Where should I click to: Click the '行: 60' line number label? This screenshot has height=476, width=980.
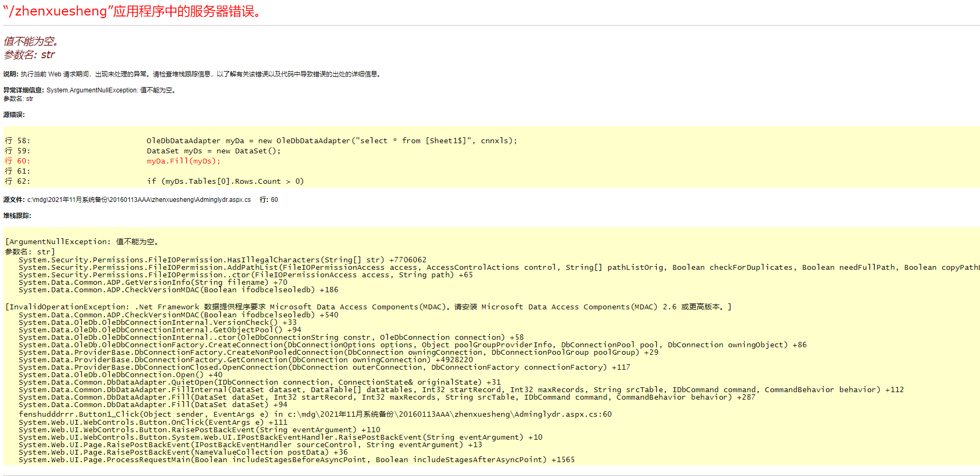(269, 200)
